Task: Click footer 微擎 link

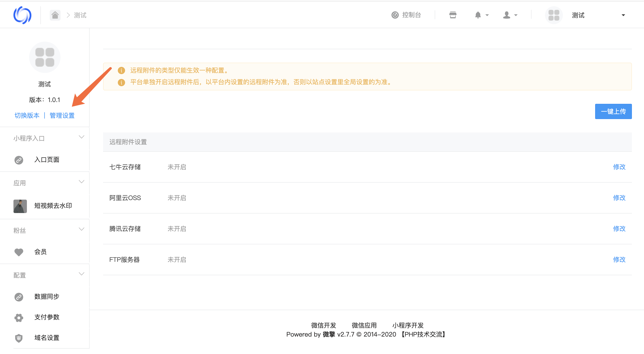Action: click(329, 334)
